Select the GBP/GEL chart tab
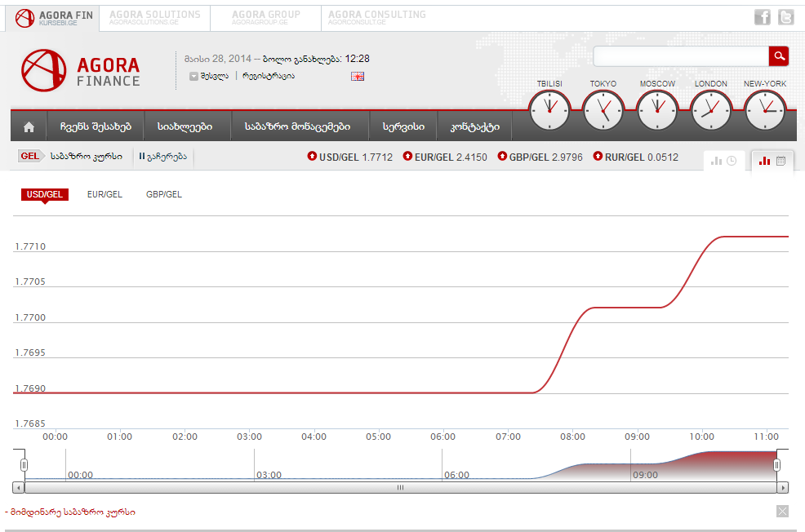This screenshot has height=532, width=805. coord(164,194)
